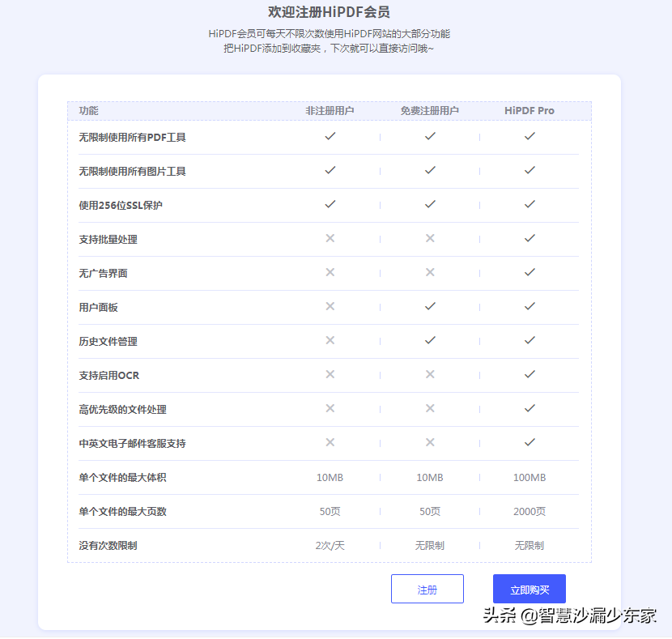The height and width of the screenshot is (639, 672).
Task: Click checkmark for 无限制使用所有PDF工具 under HiPDF Pro
Action: point(530,136)
